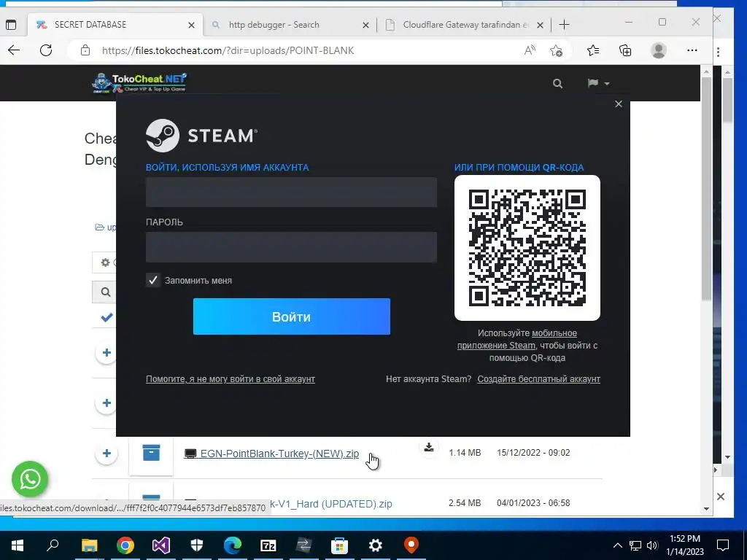Click the file list search magnifier button
This screenshot has height=560, width=747.
(105, 292)
